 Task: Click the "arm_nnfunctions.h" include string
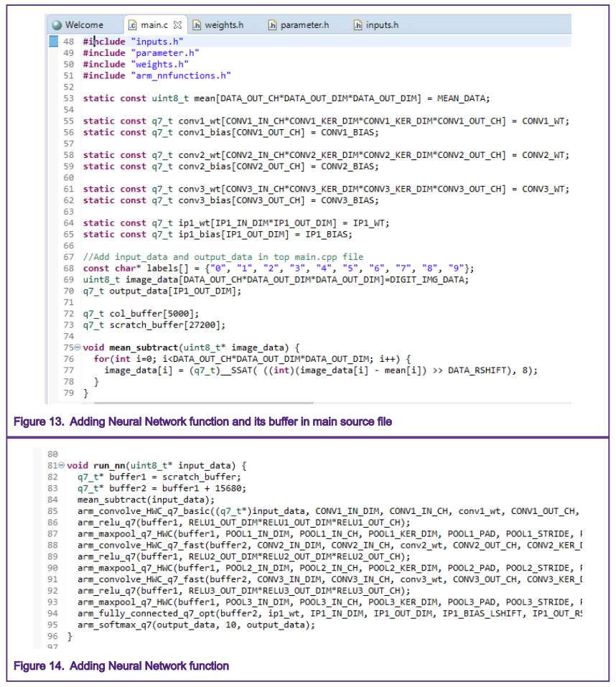coord(181,76)
